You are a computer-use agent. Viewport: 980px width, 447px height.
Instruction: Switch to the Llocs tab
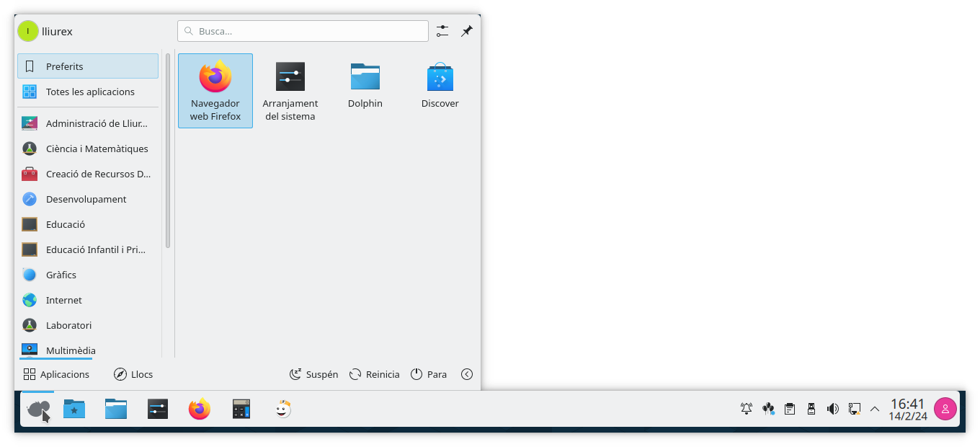tap(133, 374)
